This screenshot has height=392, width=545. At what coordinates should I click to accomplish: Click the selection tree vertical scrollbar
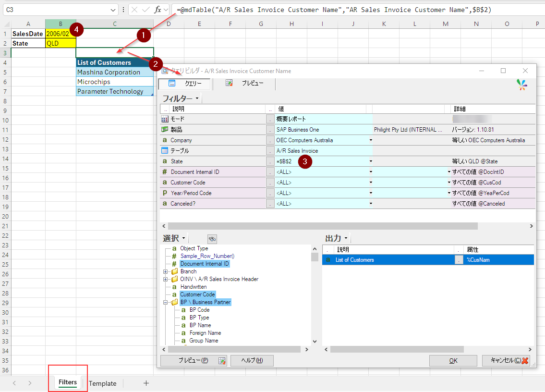pyautogui.click(x=315, y=257)
